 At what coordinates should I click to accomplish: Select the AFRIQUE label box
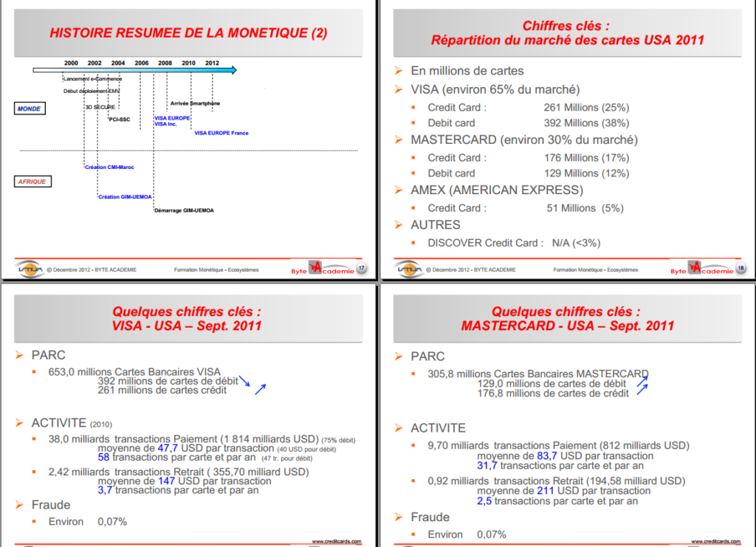[32, 182]
